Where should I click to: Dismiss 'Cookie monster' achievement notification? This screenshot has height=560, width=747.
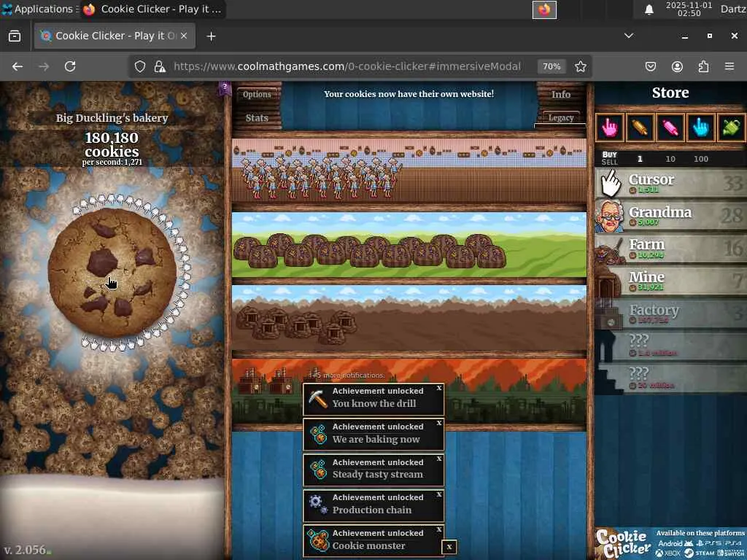[438, 529]
